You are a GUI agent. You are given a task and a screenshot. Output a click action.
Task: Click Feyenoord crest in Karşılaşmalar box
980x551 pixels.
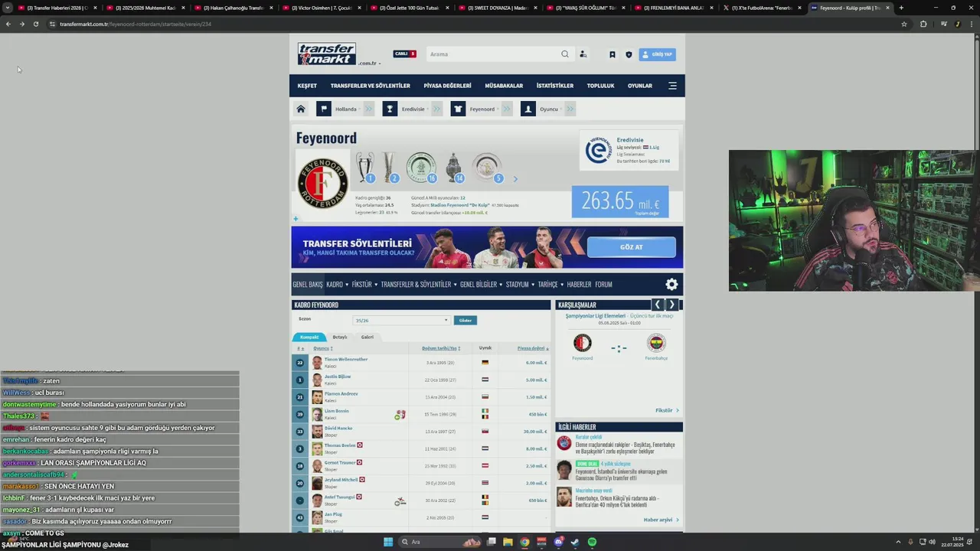583,343
